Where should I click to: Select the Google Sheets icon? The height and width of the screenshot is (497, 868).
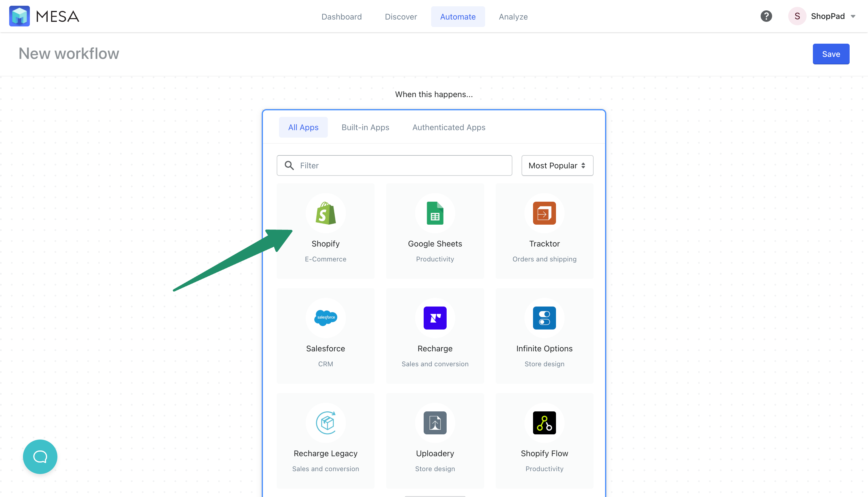tap(435, 213)
